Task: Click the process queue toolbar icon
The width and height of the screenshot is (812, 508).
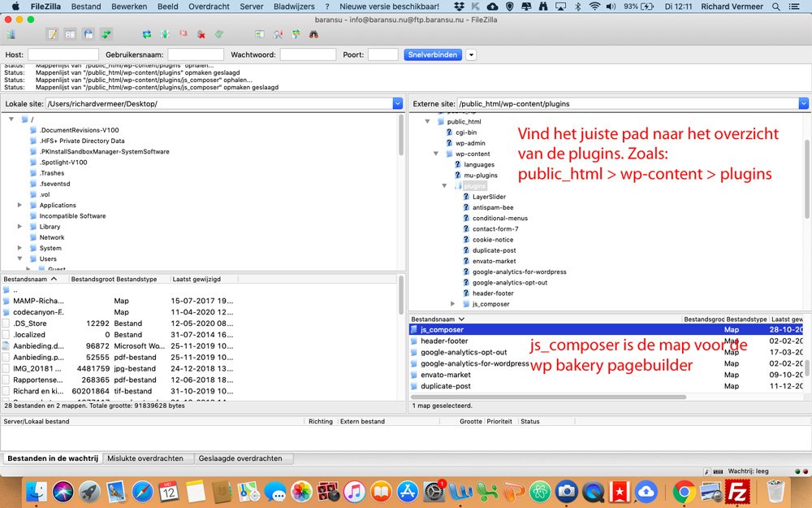Action: coord(165,34)
